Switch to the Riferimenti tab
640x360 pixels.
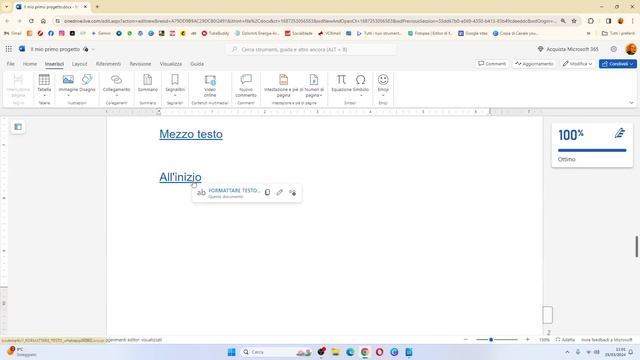[x=108, y=64]
